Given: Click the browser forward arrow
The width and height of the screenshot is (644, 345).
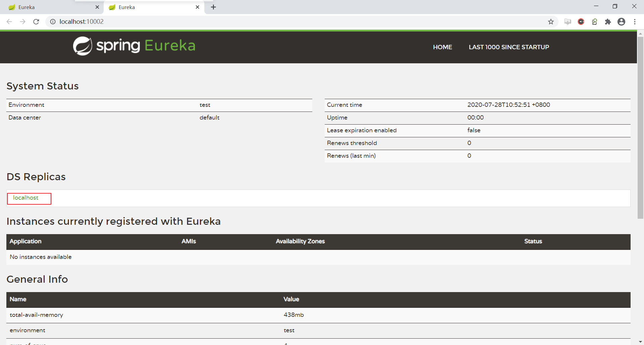Looking at the screenshot, I should [x=23, y=22].
